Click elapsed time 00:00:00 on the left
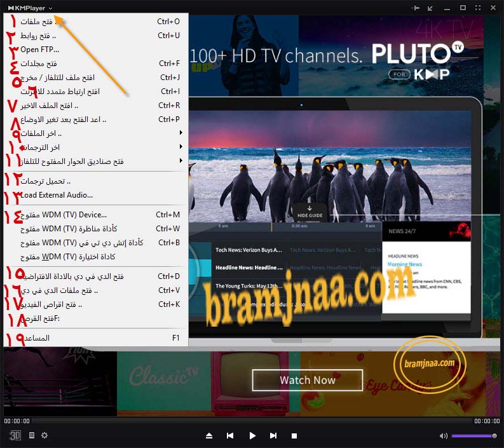 [x=17, y=421]
